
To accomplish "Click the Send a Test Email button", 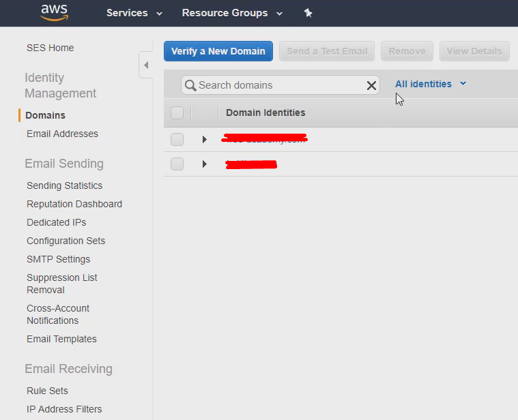I will tap(327, 51).
